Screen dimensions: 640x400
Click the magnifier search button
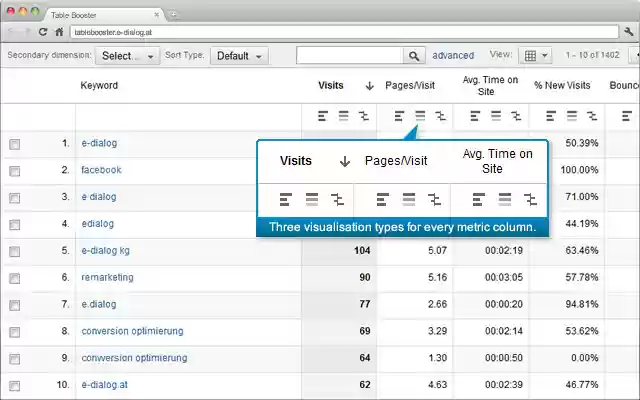[x=414, y=56]
